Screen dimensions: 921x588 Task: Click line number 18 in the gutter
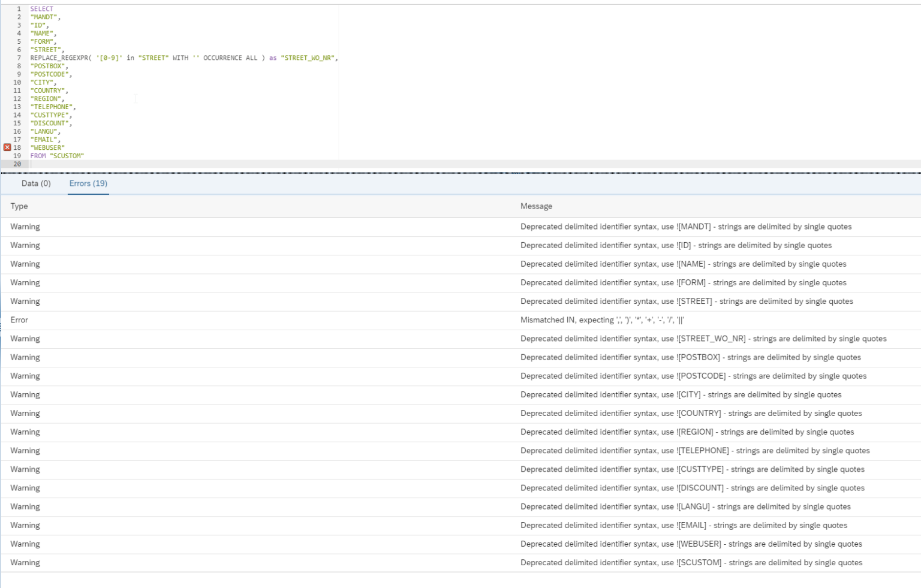coord(17,147)
